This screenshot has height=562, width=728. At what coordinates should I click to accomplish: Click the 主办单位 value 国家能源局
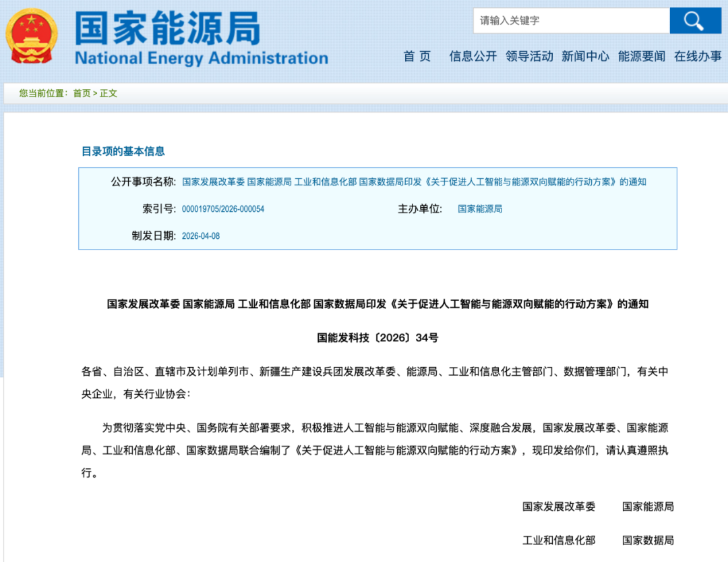pyautogui.click(x=480, y=209)
